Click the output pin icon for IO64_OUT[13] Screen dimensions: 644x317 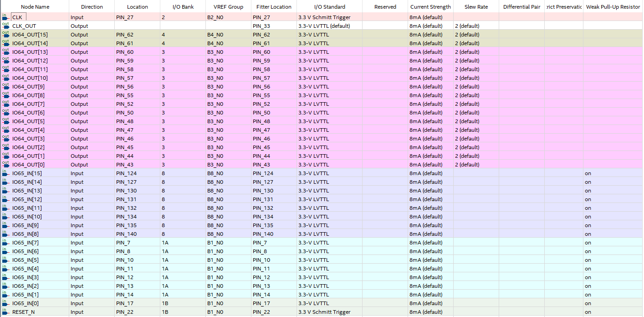5,52
